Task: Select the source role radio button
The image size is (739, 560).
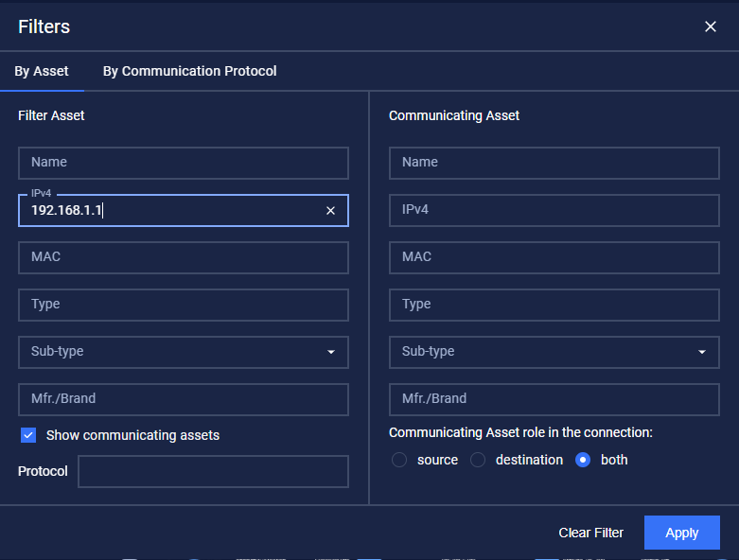Action: (x=399, y=460)
